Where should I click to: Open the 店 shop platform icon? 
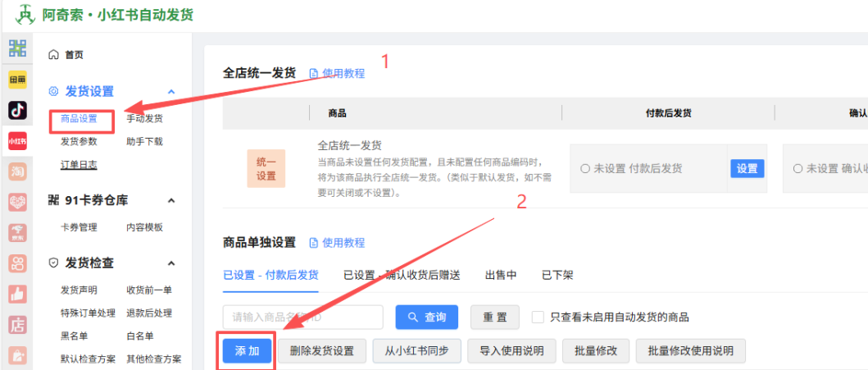coord(17,325)
